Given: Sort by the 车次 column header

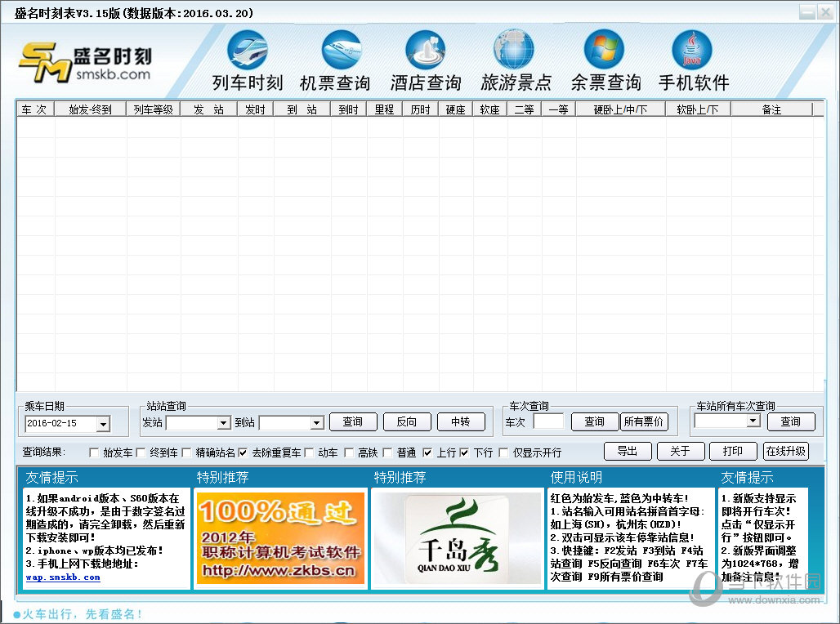Looking at the screenshot, I should tap(35, 109).
